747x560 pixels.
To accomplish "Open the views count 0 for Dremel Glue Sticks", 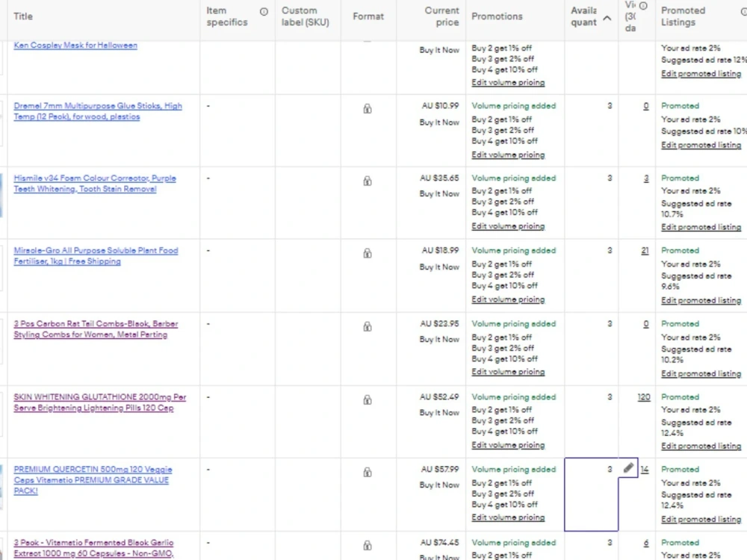I will click(x=646, y=106).
